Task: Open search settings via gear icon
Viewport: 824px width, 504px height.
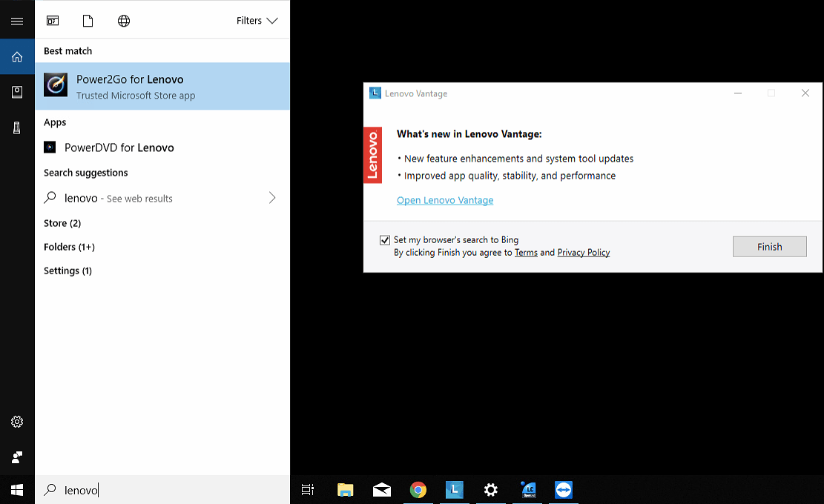Action: [x=17, y=421]
